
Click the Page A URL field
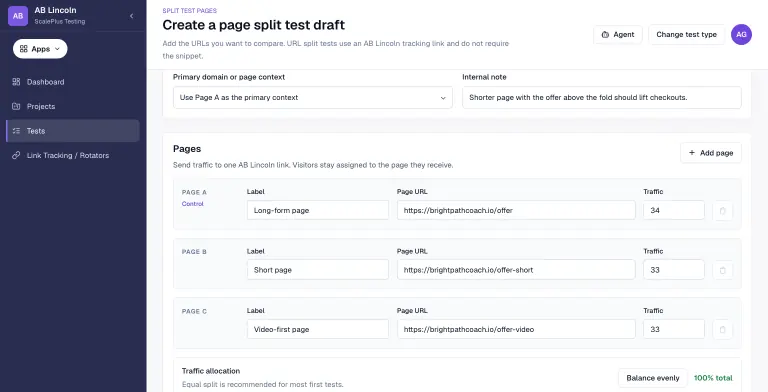point(516,210)
